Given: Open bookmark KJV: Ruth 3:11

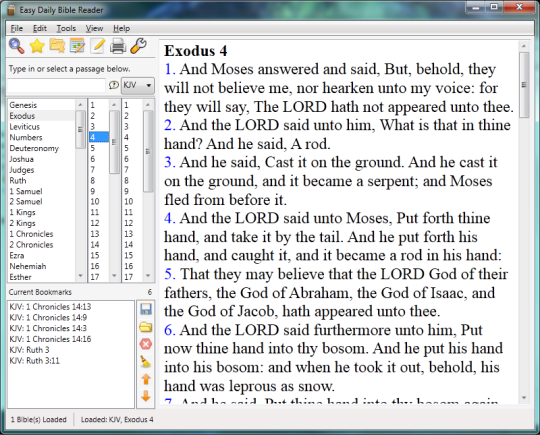Looking at the screenshot, I should pos(34,361).
